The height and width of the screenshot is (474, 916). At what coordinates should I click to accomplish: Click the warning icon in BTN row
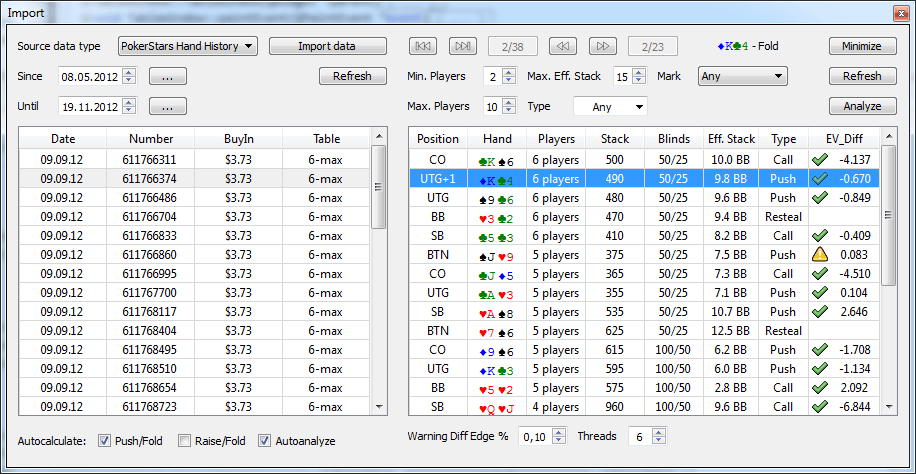click(819, 255)
